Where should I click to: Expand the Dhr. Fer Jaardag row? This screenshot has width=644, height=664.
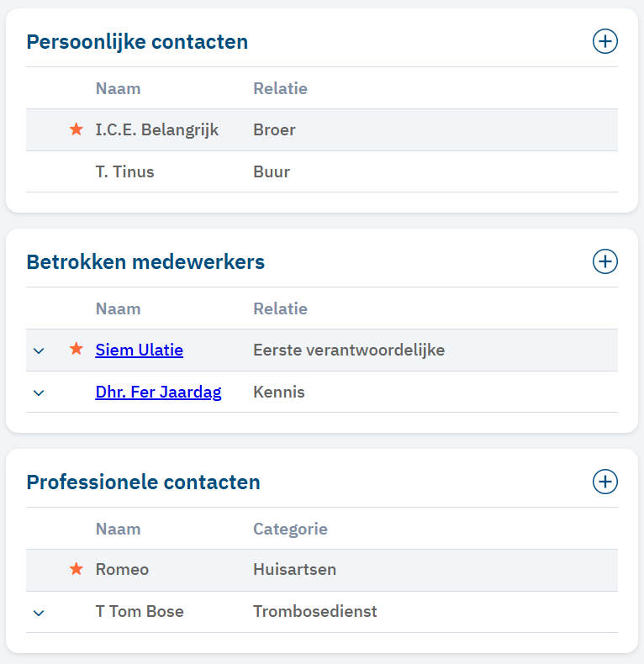coord(39,393)
